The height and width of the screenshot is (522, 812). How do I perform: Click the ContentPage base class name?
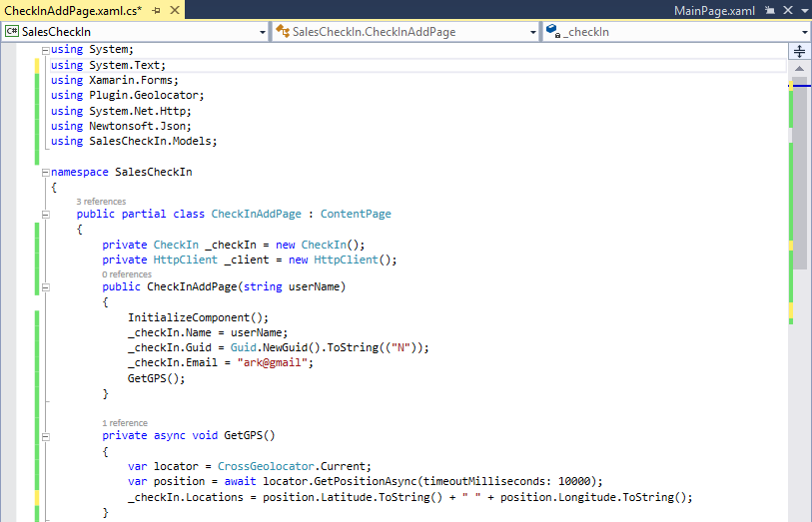click(x=356, y=214)
